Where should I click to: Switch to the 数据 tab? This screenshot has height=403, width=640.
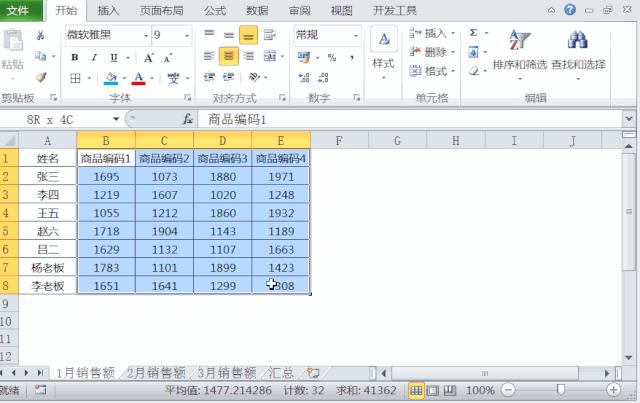(257, 11)
